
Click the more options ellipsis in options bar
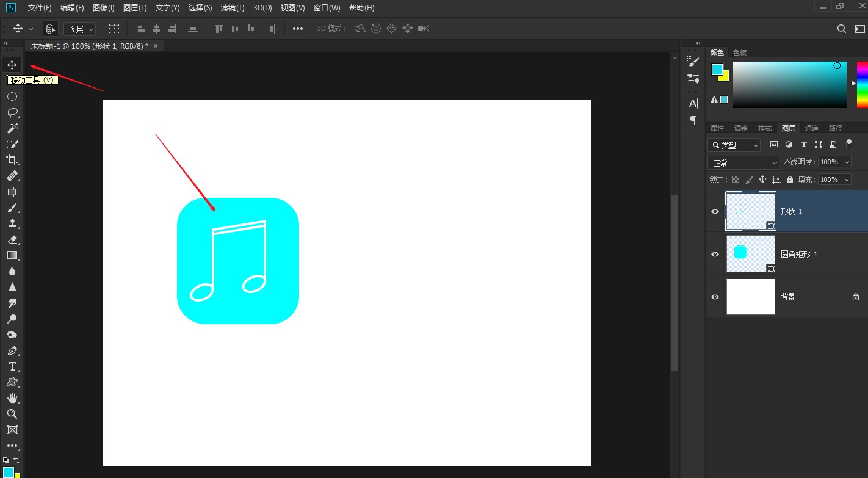pyautogui.click(x=297, y=29)
